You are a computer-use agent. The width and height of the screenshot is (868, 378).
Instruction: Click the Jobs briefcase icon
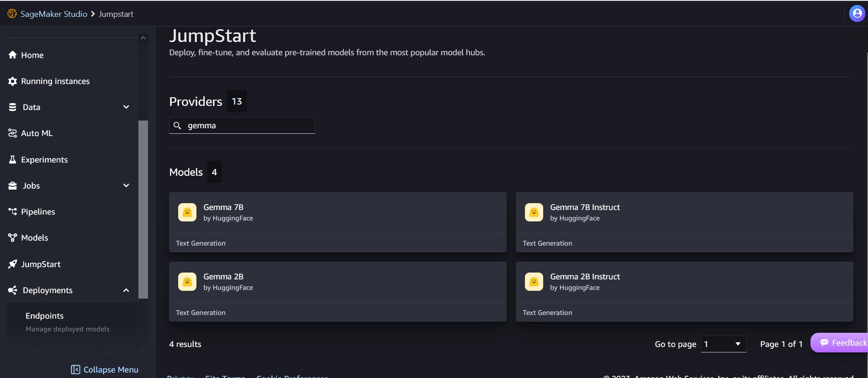13,186
